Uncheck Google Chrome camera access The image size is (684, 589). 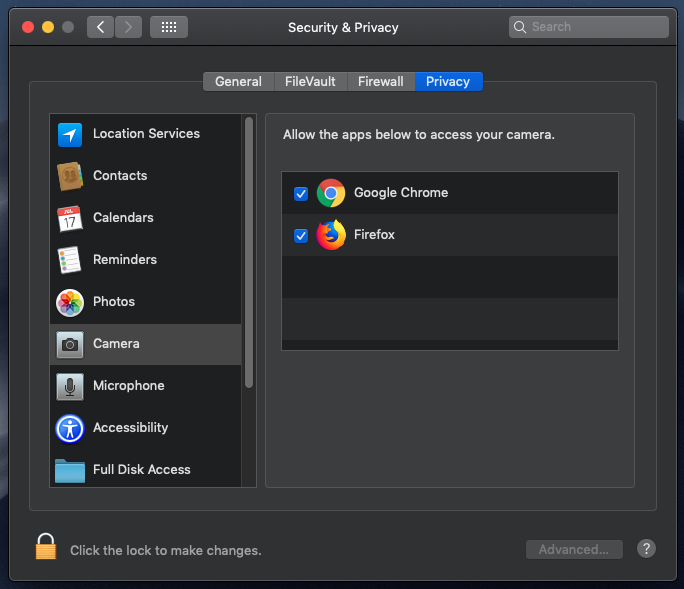click(x=301, y=193)
